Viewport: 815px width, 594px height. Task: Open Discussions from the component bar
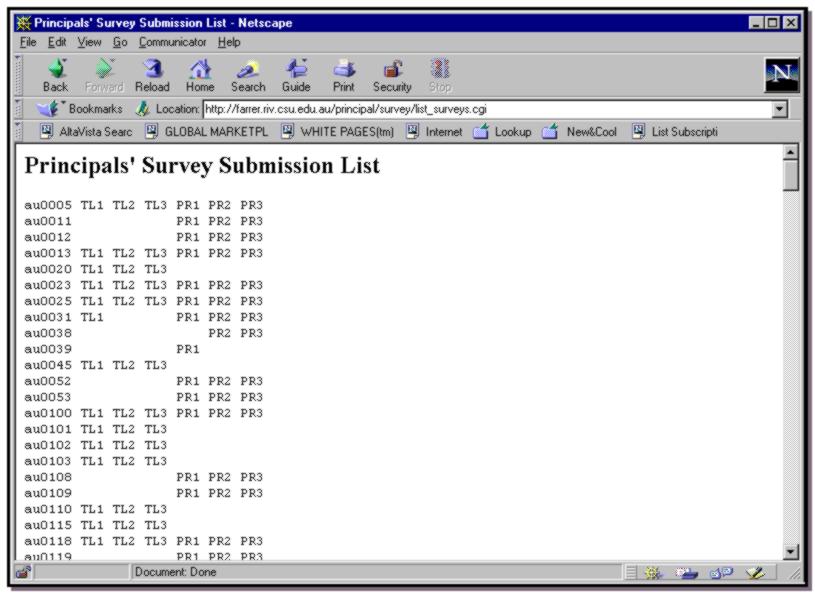tap(721, 573)
